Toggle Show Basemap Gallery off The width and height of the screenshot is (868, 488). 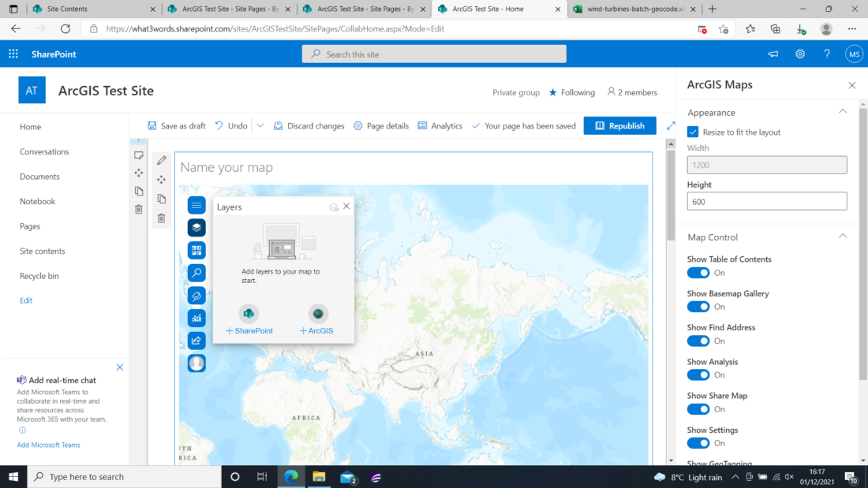point(698,307)
